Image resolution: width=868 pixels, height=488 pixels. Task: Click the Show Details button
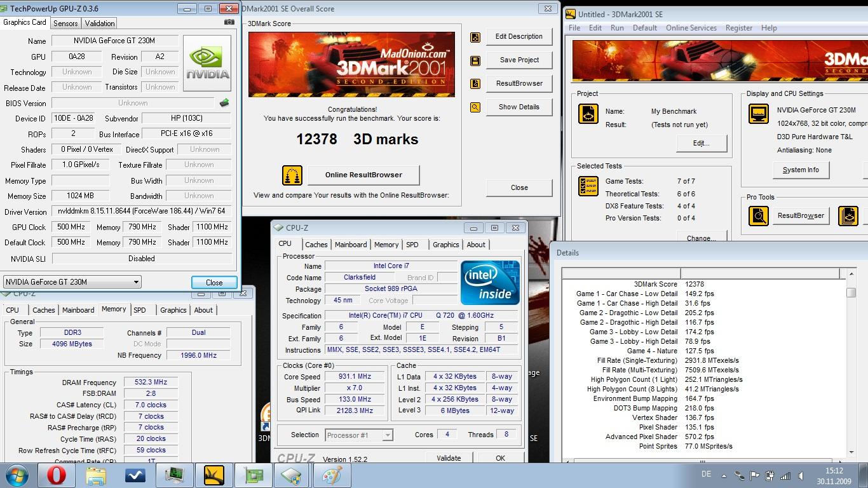[x=519, y=107]
